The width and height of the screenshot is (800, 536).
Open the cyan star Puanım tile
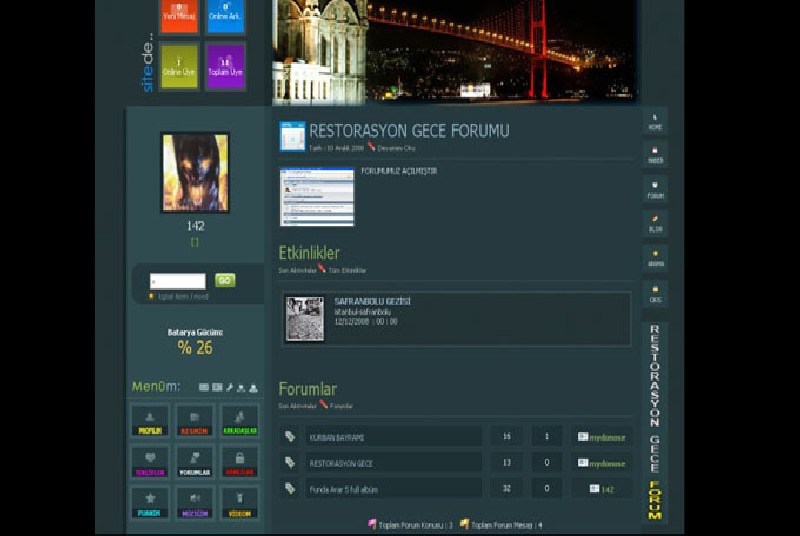point(150,503)
